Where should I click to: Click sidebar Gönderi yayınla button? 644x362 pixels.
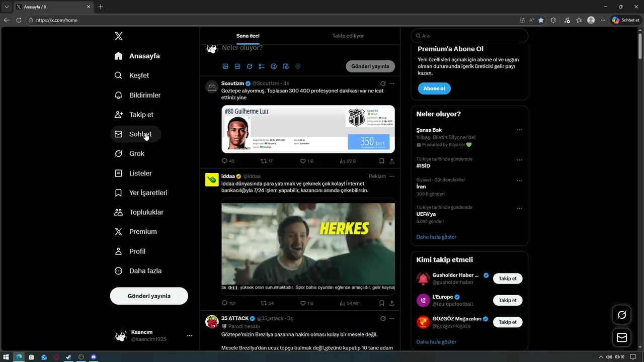click(149, 296)
